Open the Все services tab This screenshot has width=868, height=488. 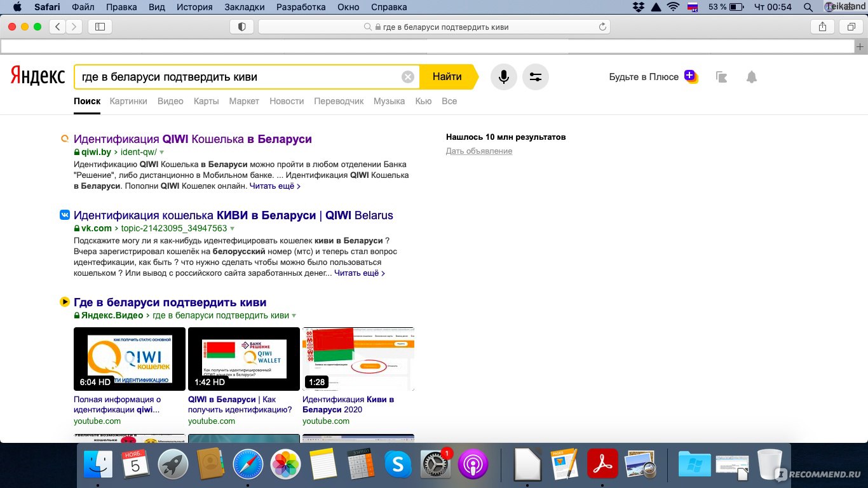tap(449, 101)
